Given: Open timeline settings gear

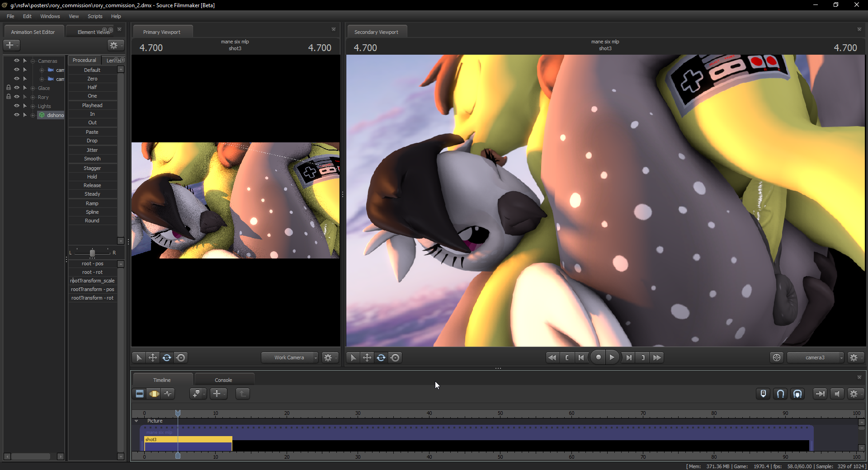Looking at the screenshot, I should (x=855, y=394).
